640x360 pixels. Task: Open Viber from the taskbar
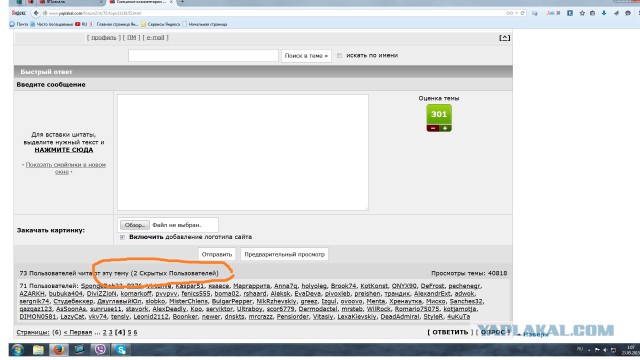click(x=100, y=350)
